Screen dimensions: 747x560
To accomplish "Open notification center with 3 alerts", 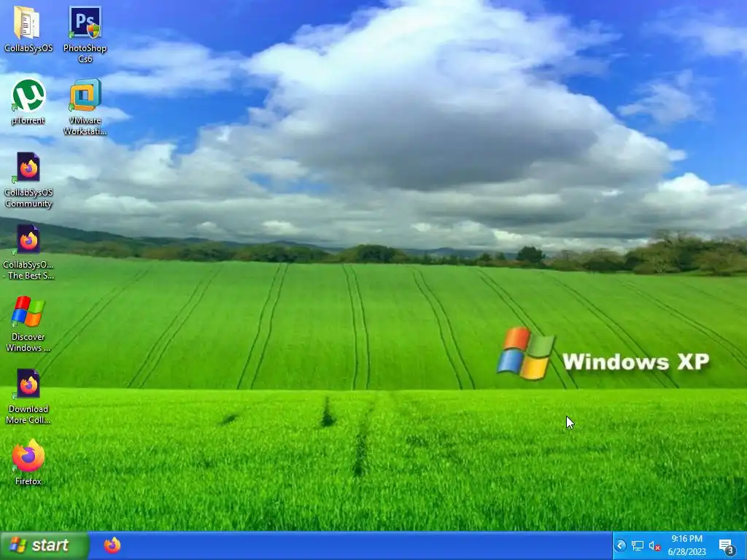I will [727, 546].
